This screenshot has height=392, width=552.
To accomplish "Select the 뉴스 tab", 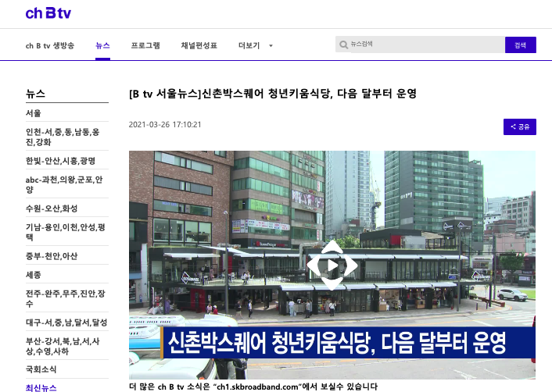I will pos(102,46).
